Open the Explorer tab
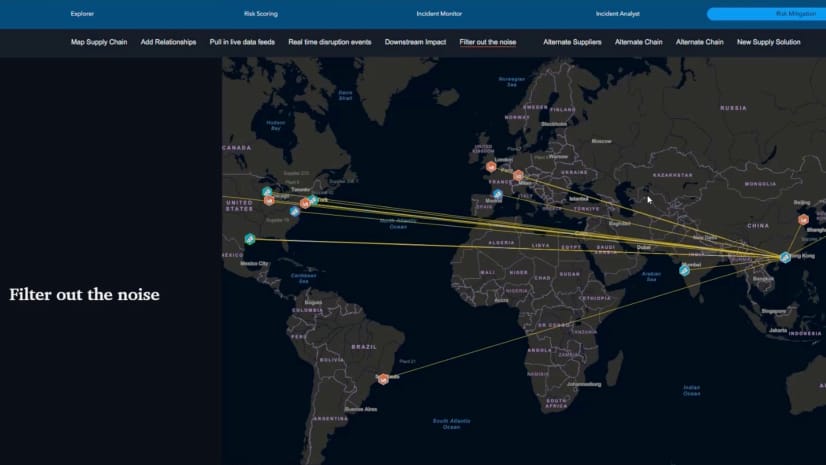This screenshot has height=465, width=826. pos(82,14)
